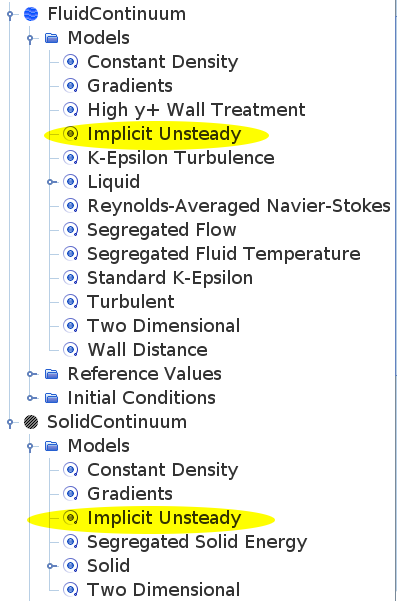This screenshot has width=397, height=601.
Task: Select Reynolds-Averaged Navier-Stokes model
Action: tap(239, 206)
